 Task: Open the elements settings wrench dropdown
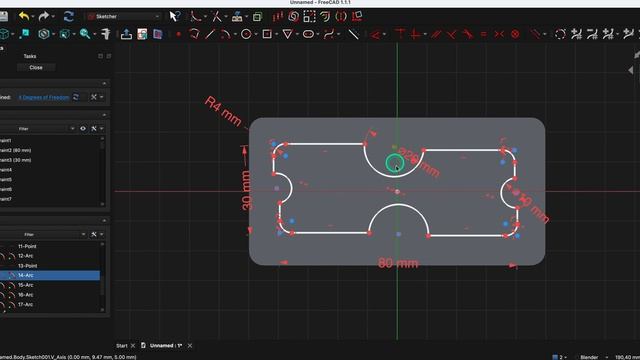(97, 234)
